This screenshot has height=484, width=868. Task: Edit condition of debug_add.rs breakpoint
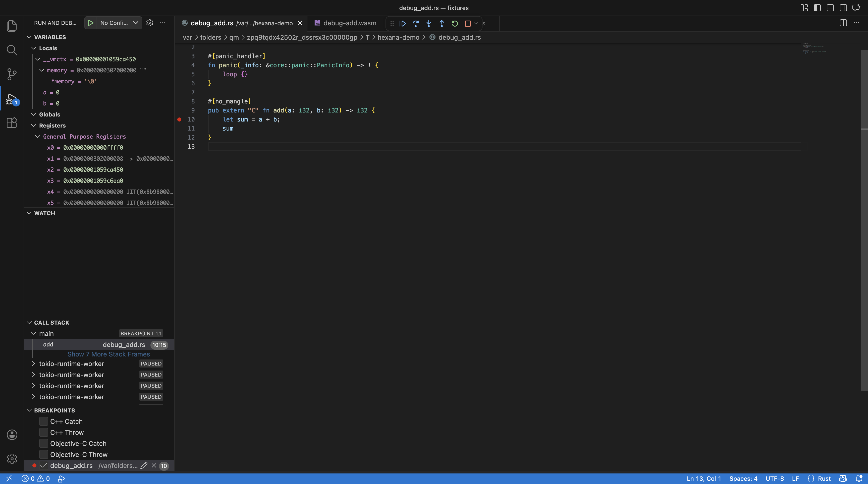pyautogui.click(x=144, y=465)
